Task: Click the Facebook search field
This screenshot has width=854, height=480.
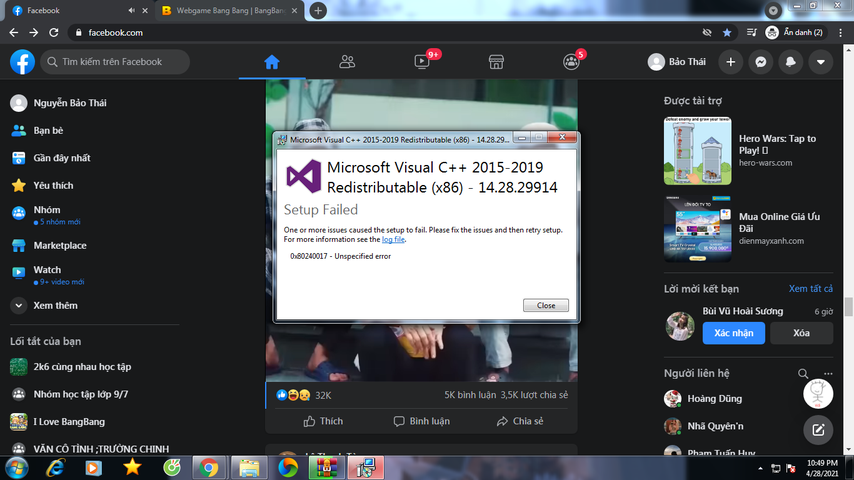Action: [x=115, y=62]
